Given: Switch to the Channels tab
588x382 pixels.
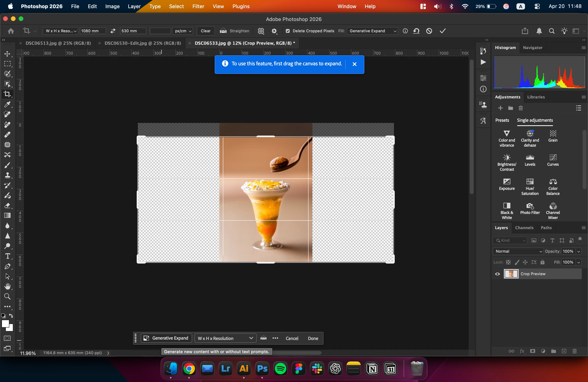Looking at the screenshot, I should tap(524, 228).
